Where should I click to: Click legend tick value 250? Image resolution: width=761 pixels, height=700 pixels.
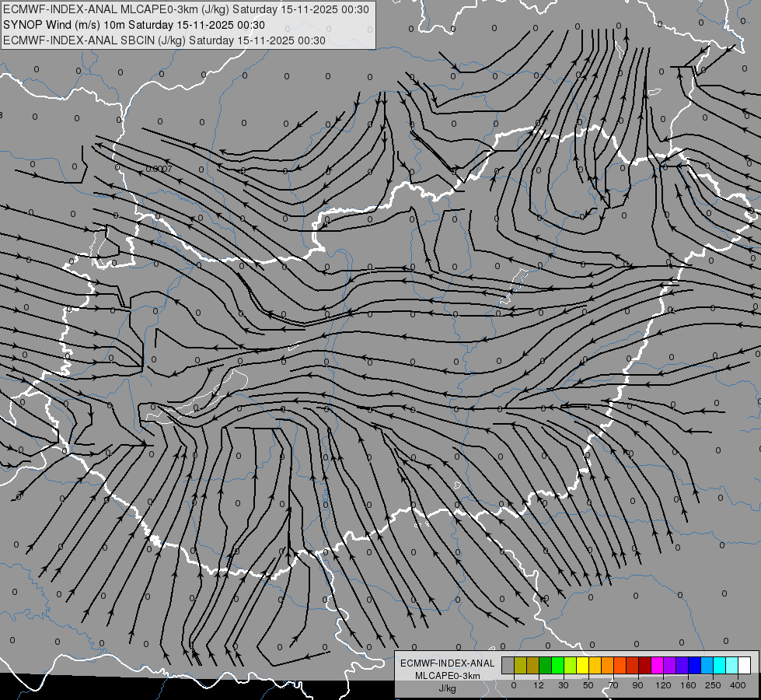[713, 685]
